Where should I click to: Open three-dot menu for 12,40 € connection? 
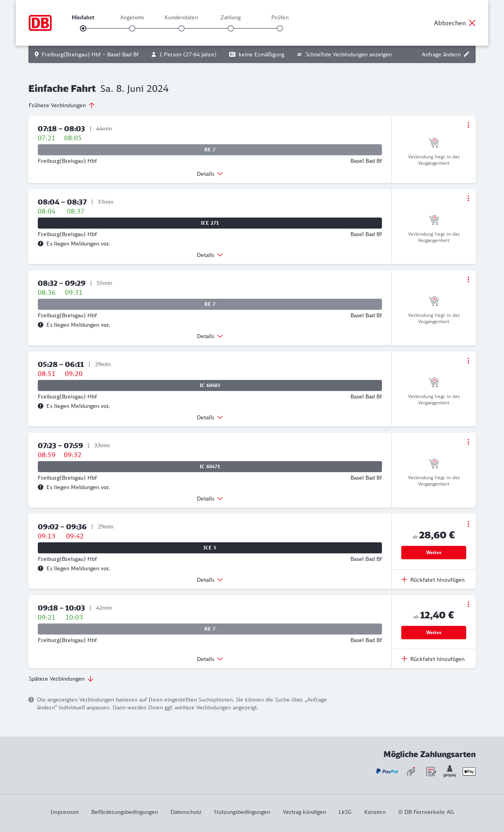click(468, 604)
